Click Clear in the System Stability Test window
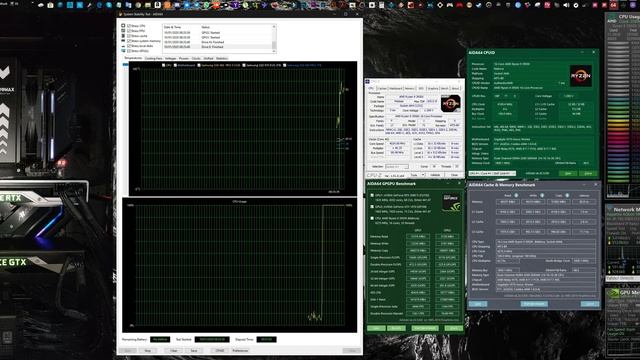Image resolution: width=640 pixels, height=360 pixels. click(x=174, y=351)
